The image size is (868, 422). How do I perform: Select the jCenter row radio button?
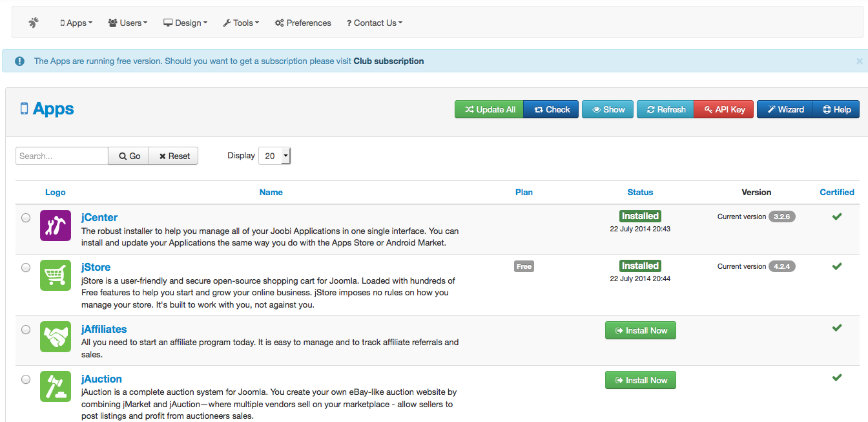tap(26, 218)
